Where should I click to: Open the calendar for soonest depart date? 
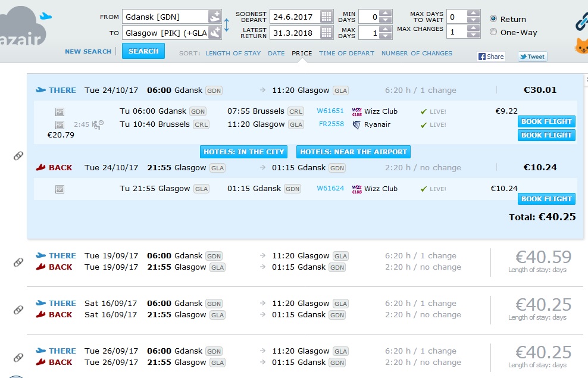coord(326,17)
